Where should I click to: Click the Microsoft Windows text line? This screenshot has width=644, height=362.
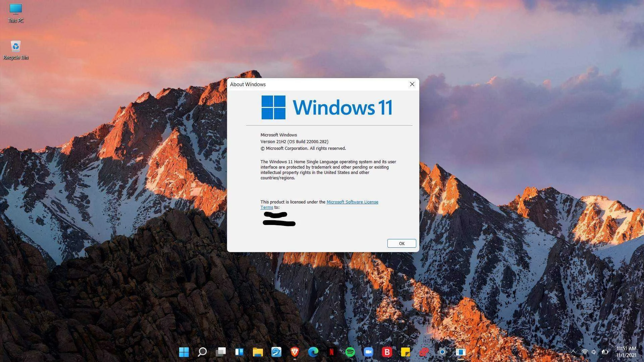pyautogui.click(x=279, y=135)
